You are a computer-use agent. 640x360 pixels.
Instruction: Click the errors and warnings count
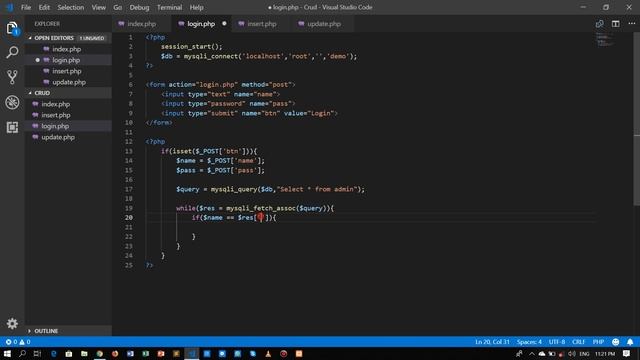point(18,342)
